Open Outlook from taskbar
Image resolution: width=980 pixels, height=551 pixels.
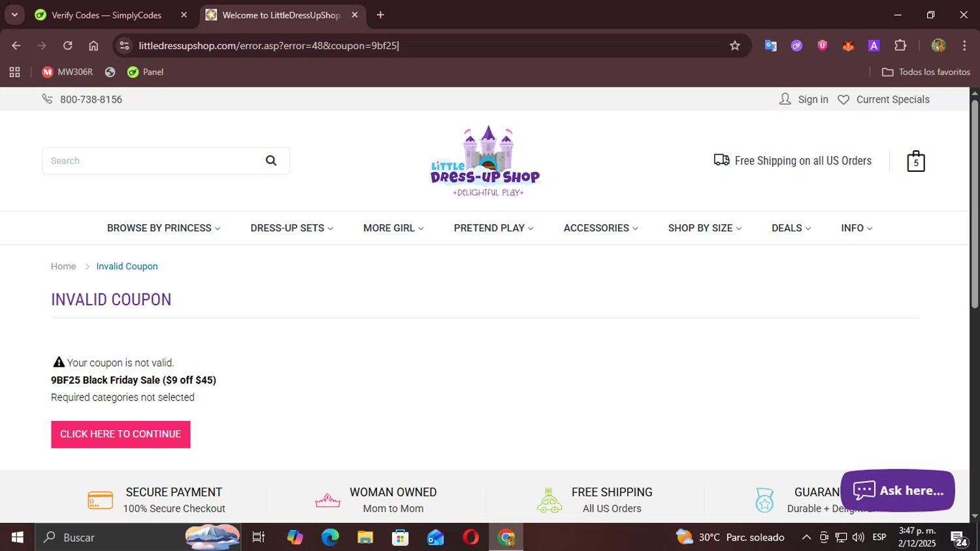coord(435,537)
